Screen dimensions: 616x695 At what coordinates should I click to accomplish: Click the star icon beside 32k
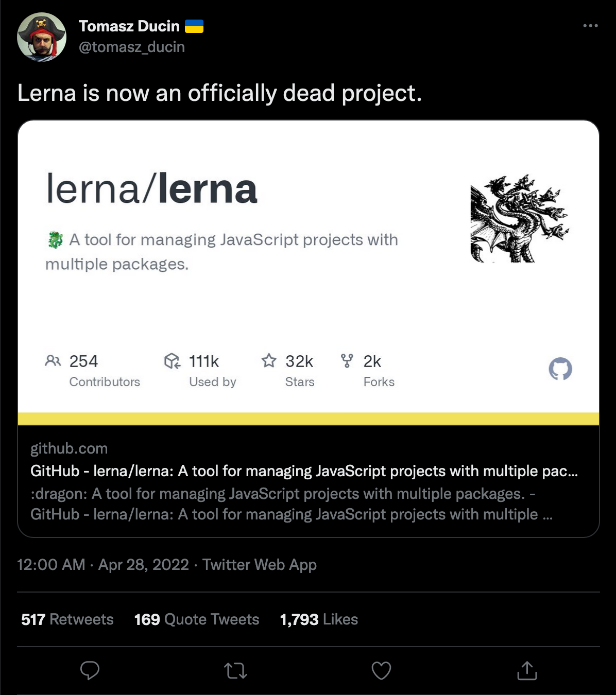tap(269, 360)
